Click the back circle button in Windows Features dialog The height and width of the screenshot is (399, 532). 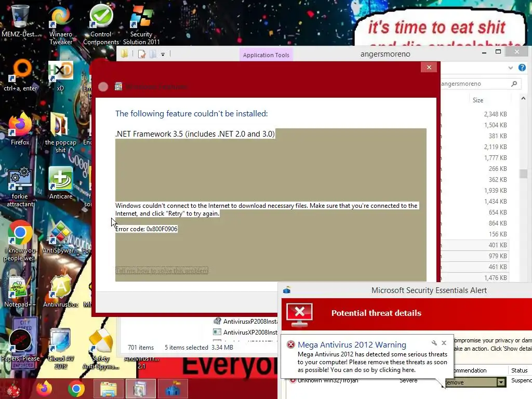click(x=103, y=87)
